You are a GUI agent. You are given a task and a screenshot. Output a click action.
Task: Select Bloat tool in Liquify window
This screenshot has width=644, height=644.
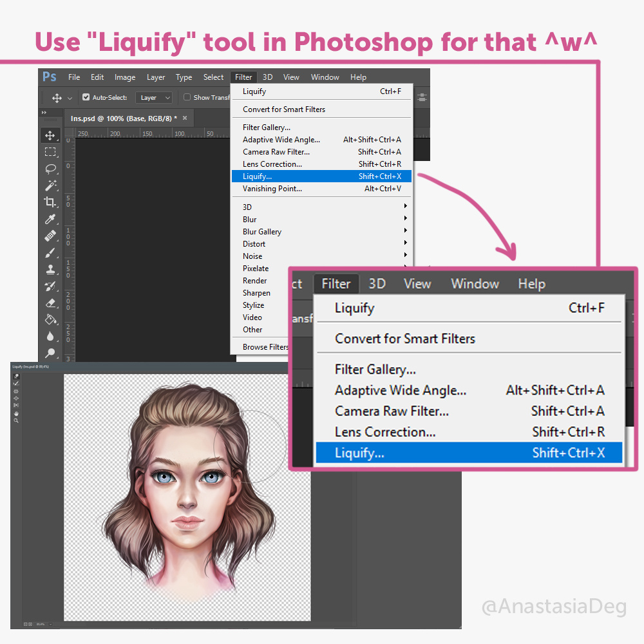click(16, 399)
